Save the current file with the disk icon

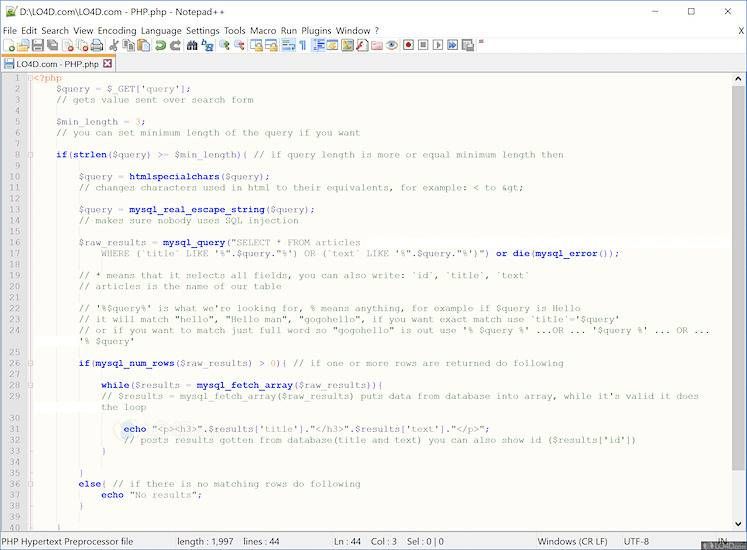point(38,45)
